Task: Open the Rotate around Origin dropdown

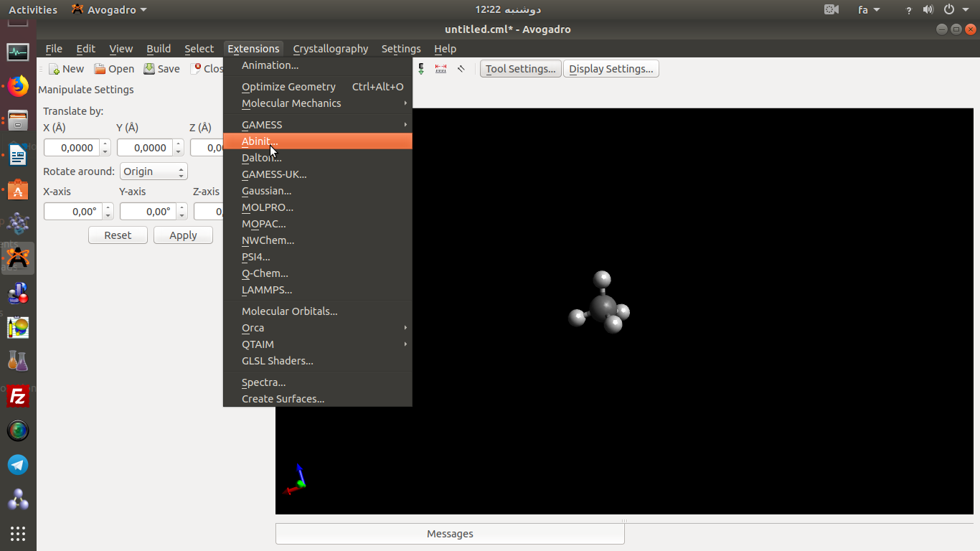Action: coord(154,171)
